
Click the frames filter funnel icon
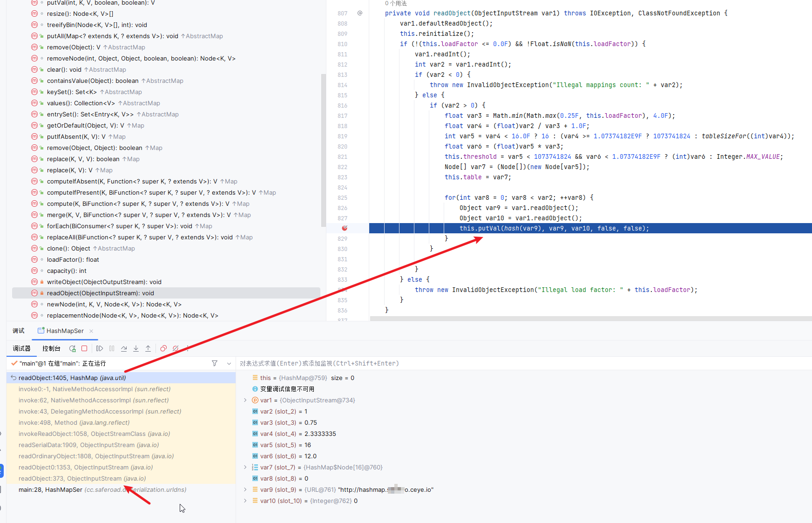[x=215, y=363]
